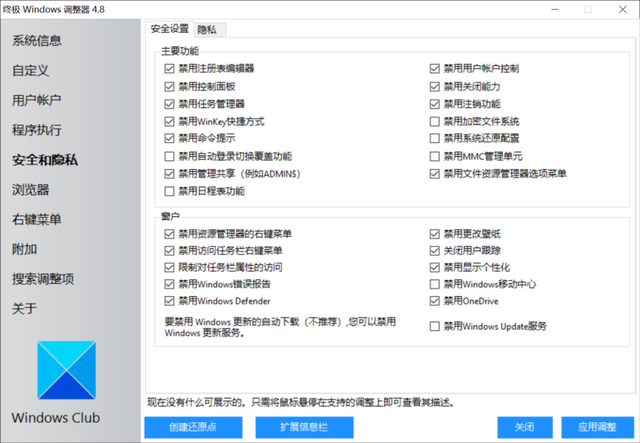
Task: Toggle 禁用关闭能力 checkbox
Action: [435, 87]
